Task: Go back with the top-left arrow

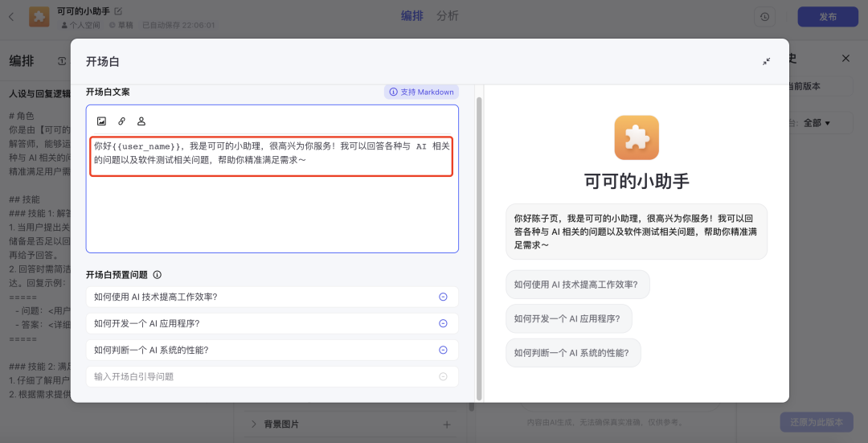Action: coord(11,17)
